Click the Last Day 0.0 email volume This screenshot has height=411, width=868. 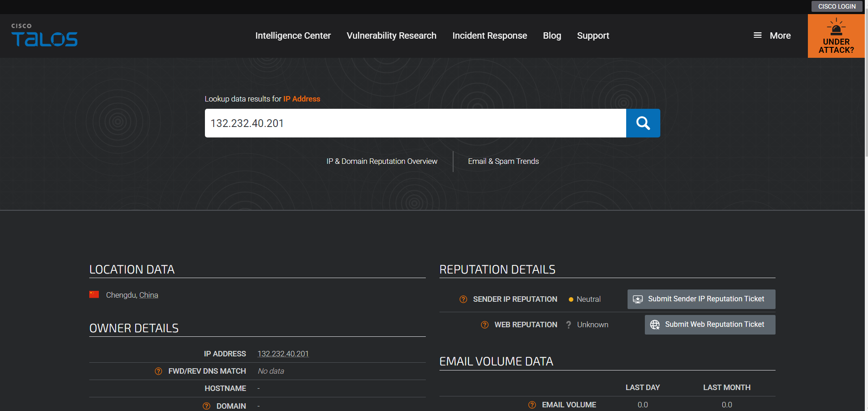[x=643, y=405]
